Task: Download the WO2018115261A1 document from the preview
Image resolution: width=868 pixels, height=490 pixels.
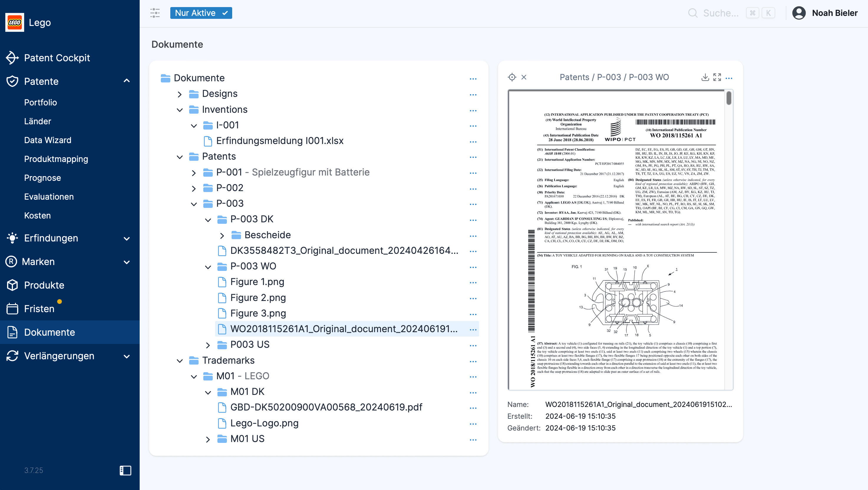Action: click(704, 77)
